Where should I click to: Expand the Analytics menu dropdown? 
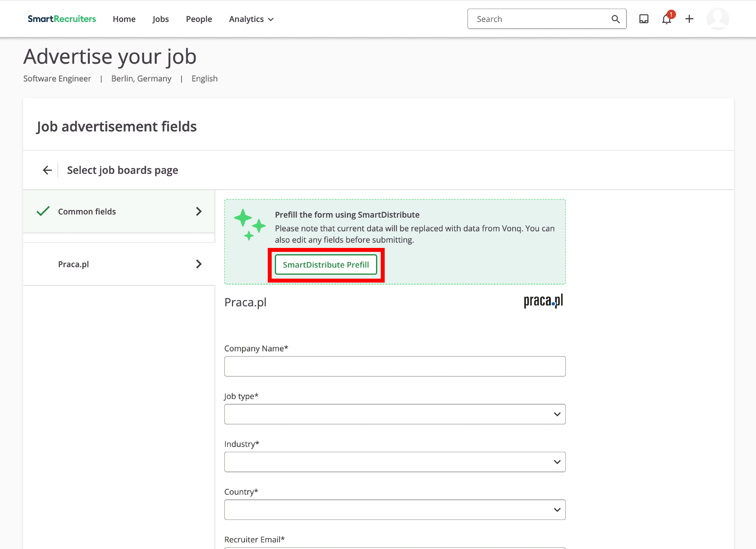251,19
